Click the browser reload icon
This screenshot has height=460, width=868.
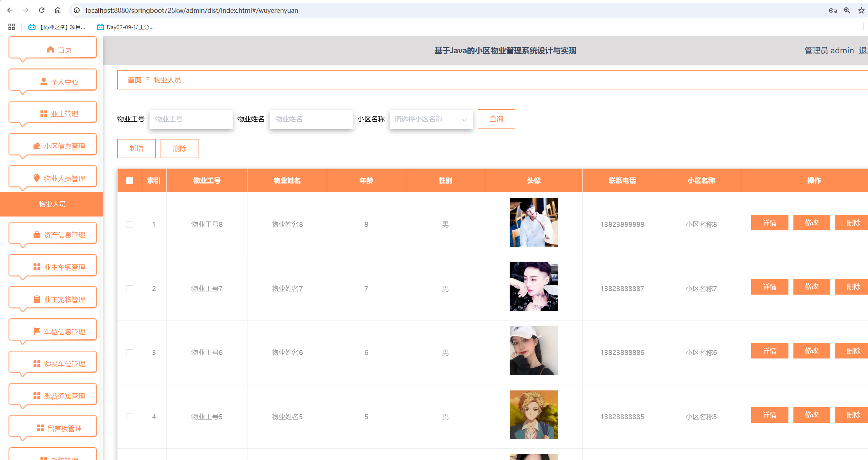(42, 10)
